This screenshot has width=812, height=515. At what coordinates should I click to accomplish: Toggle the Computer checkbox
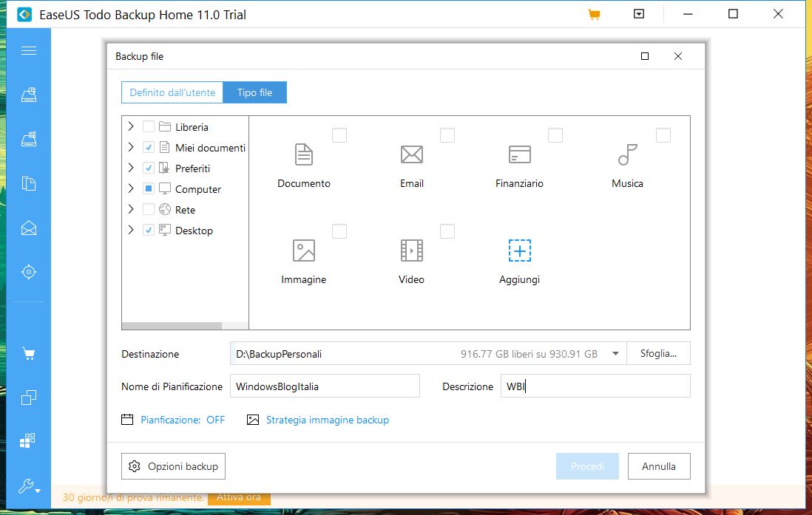click(148, 188)
